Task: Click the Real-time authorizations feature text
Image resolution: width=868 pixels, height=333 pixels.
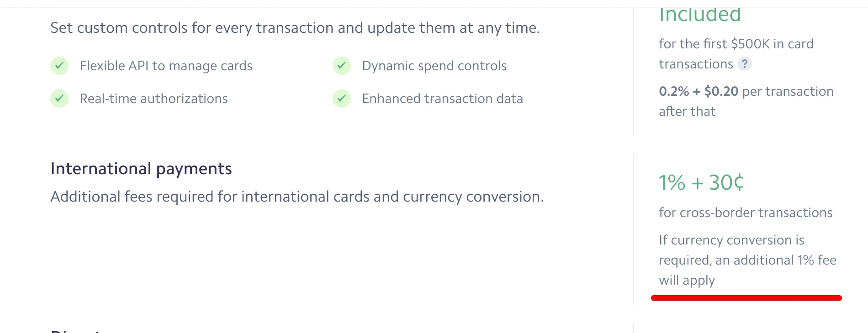Action: pos(153,99)
